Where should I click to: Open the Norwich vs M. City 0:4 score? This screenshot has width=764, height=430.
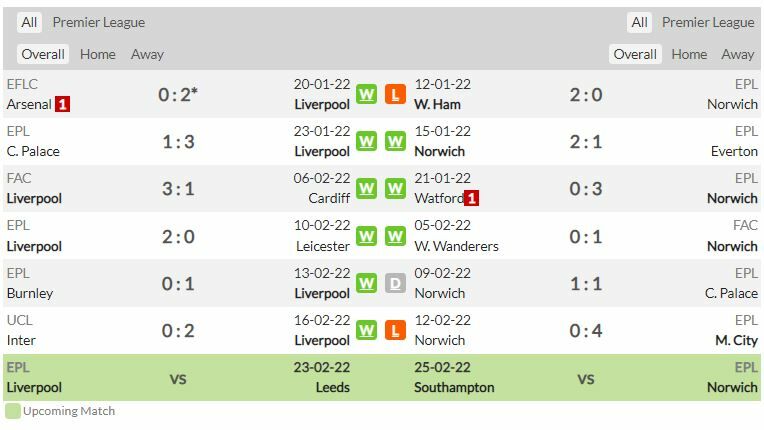pyautogui.click(x=586, y=330)
